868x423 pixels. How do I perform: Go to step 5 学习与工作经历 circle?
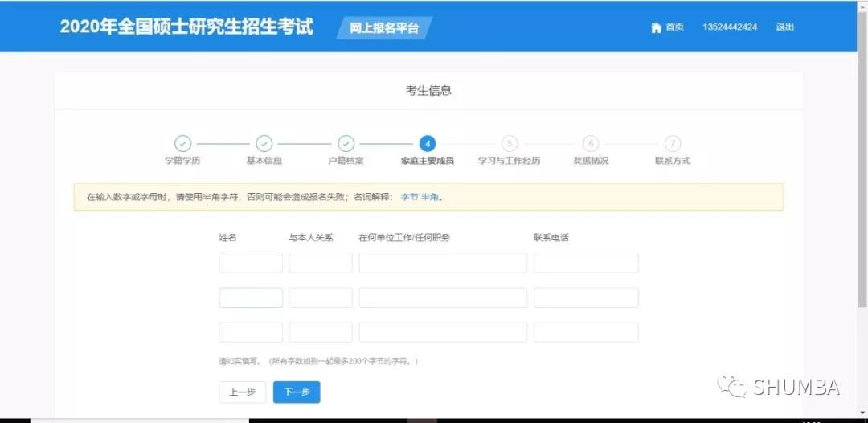click(510, 144)
